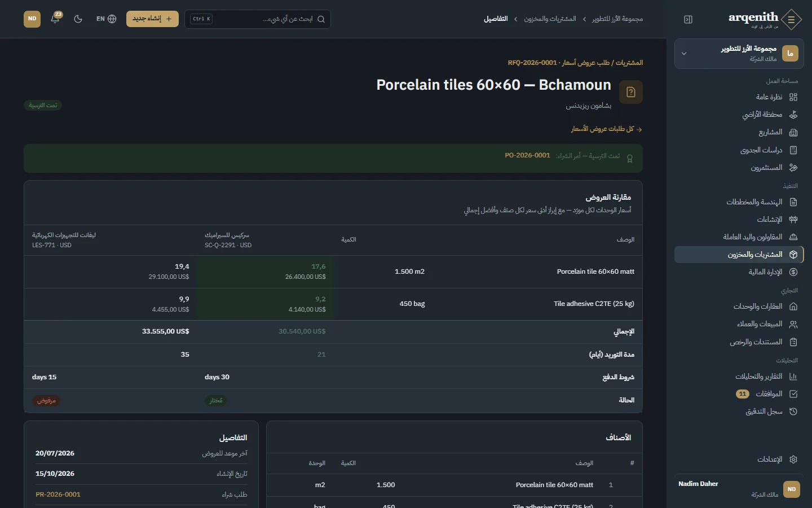Open the Overview grid icon in sidebar
This screenshot has width=812, height=508.
click(x=793, y=97)
